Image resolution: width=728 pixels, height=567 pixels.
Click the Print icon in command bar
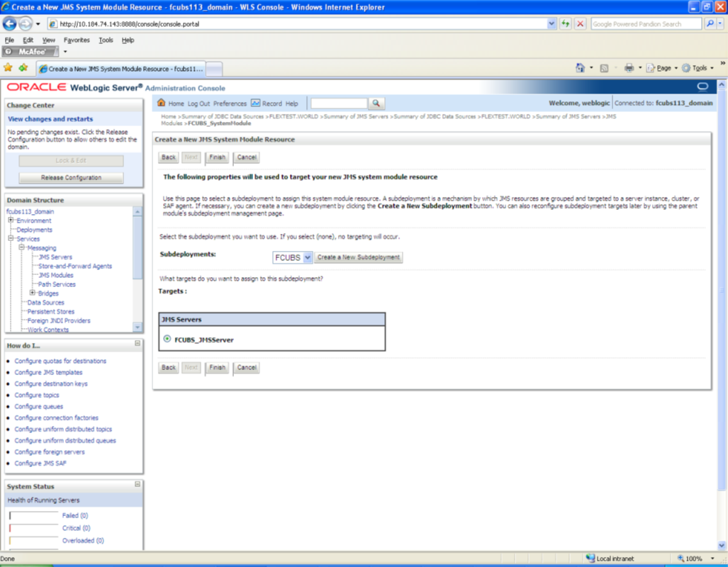pos(629,68)
